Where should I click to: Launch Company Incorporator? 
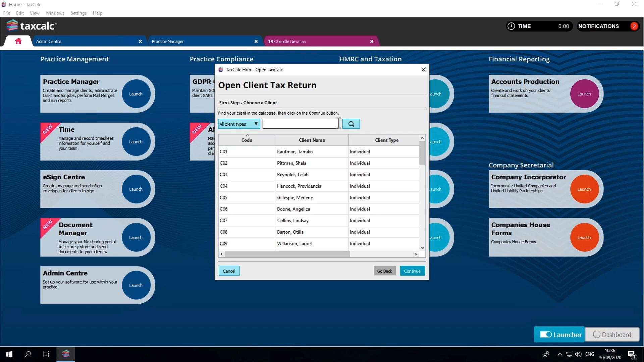(x=584, y=189)
